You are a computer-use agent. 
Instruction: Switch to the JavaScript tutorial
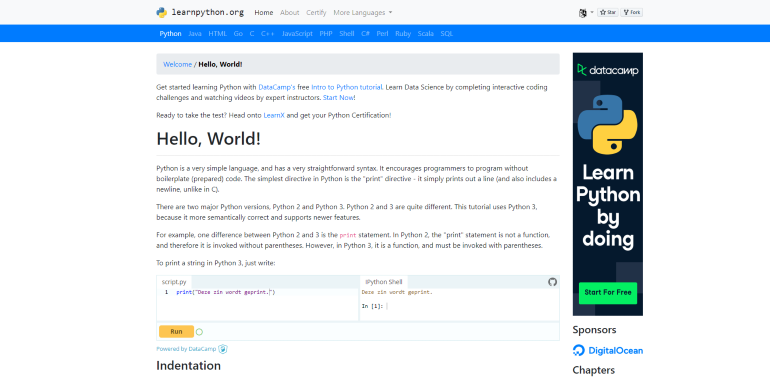click(297, 34)
